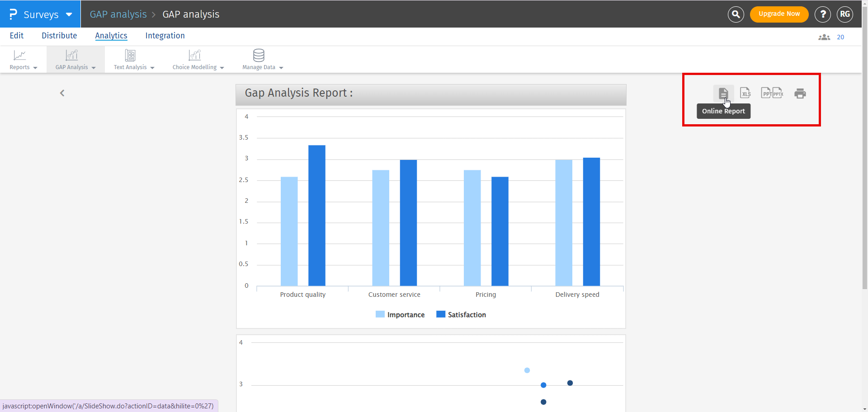Select the Manage Data icon
This screenshot has width=868, height=412.
(259, 55)
